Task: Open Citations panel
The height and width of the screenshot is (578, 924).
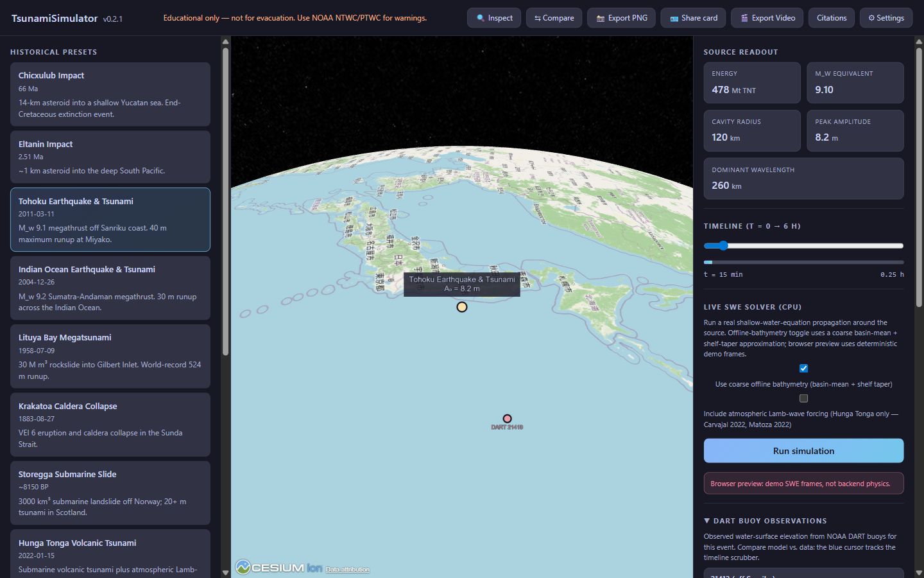Action: click(832, 18)
